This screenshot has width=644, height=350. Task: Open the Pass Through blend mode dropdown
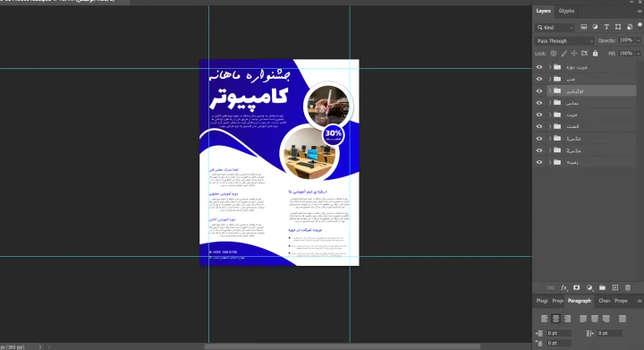click(x=564, y=40)
